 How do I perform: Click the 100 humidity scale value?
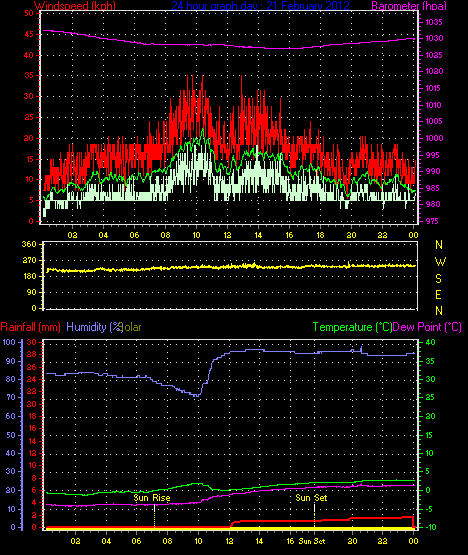8,342
